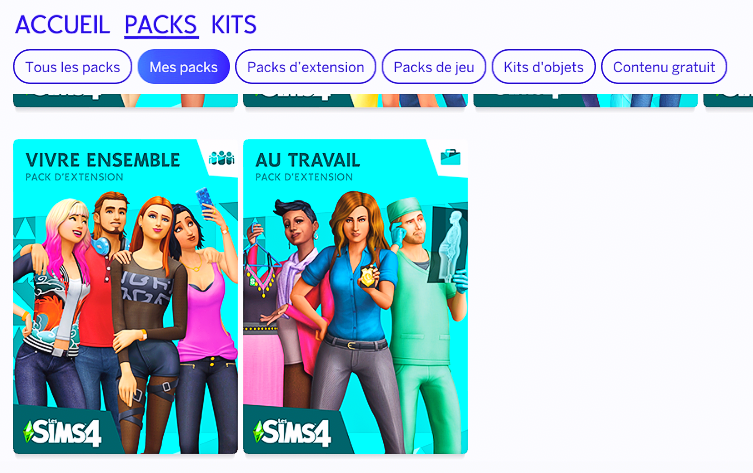Image resolution: width=753 pixels, height=473 pixels.
Task: Open the Vivre Ensemble pack cover
Action: (125, 296)
